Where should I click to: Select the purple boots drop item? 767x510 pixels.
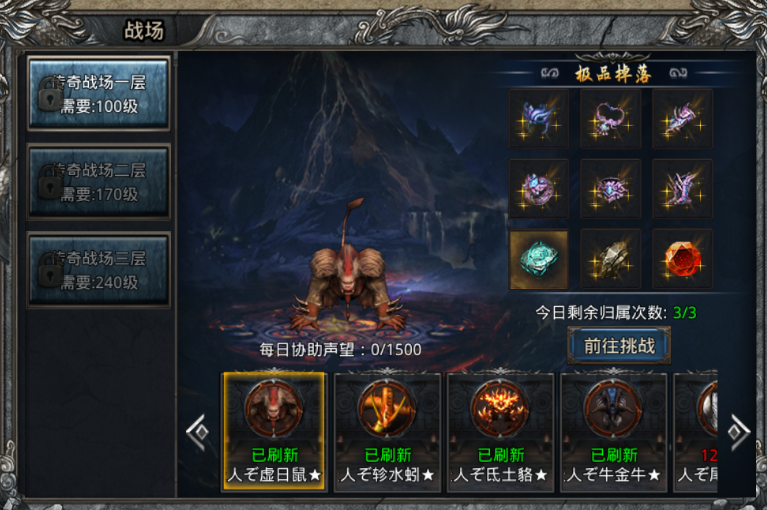(682, 189)
